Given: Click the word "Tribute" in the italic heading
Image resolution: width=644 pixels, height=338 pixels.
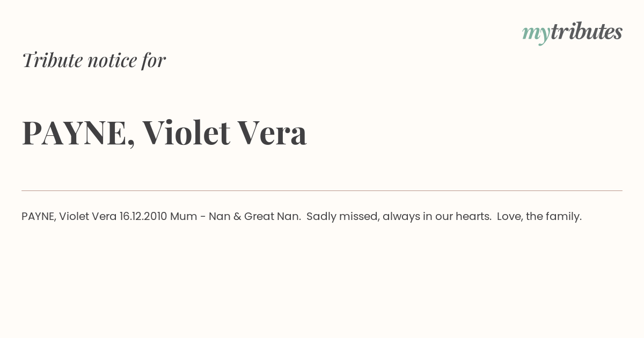Looking at the screenshot, I should coord(53,60).
